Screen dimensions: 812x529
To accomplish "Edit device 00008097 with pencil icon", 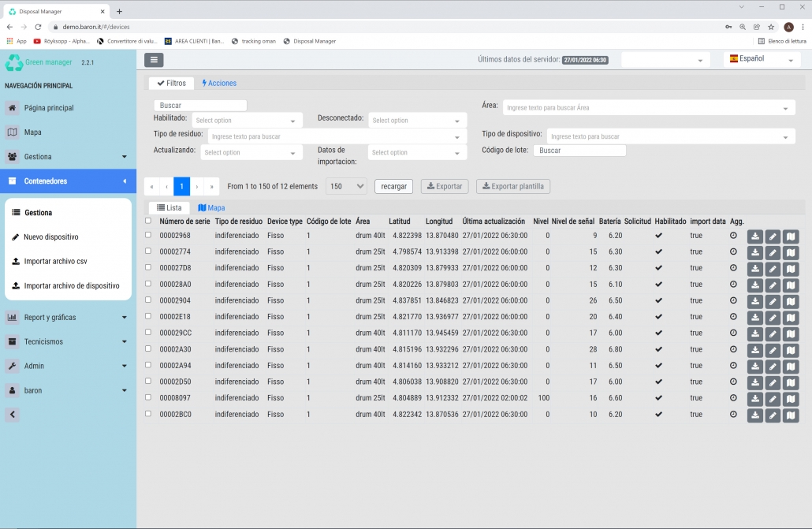I will tap(773, 399).
